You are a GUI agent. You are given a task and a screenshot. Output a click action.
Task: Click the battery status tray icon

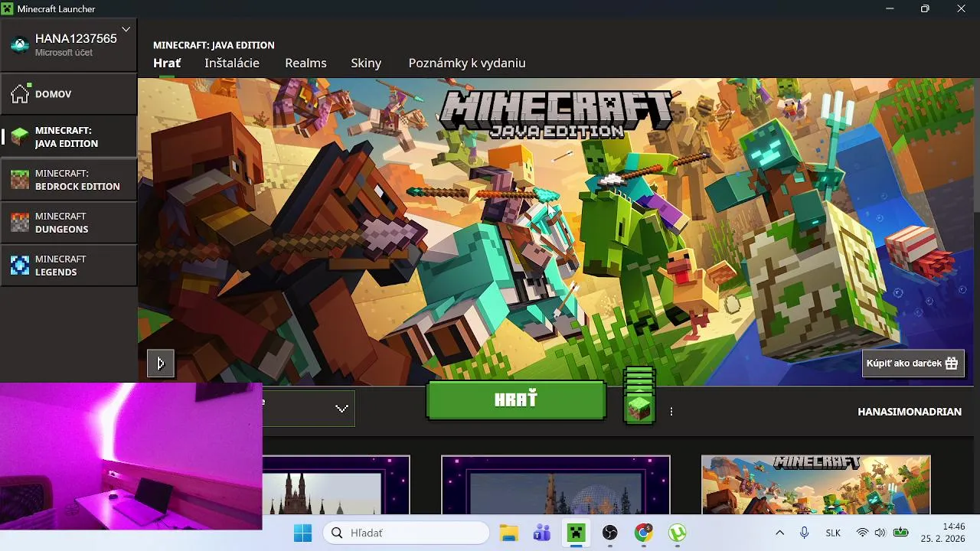coord(900,533)
